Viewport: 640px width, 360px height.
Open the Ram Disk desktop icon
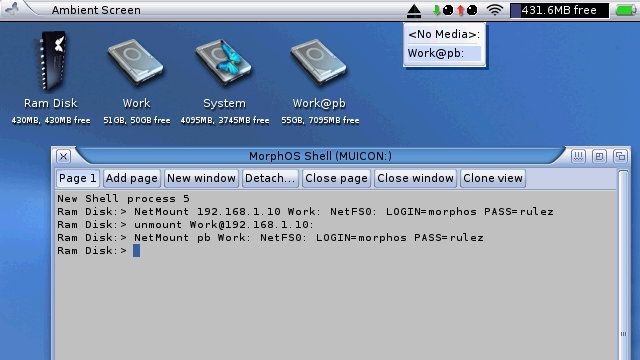(x=51, y=61)
